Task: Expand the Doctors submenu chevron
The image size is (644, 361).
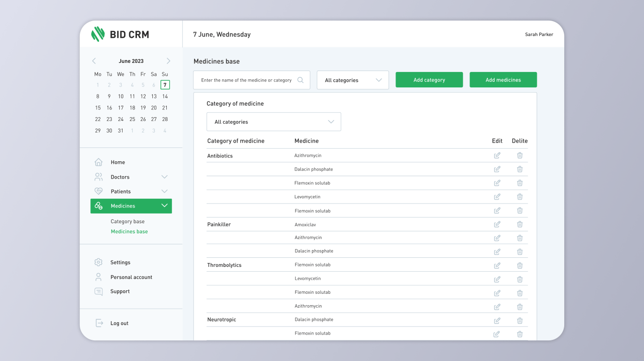Action: click(164, 177)
